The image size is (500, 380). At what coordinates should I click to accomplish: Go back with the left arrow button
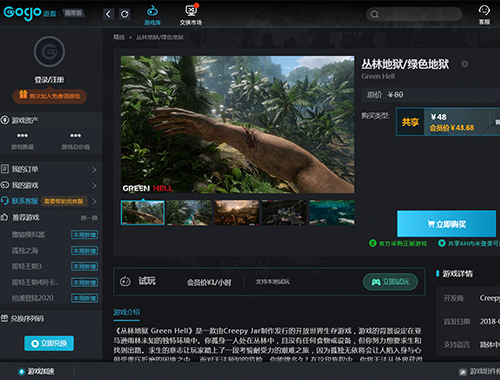tap(108, 14)
